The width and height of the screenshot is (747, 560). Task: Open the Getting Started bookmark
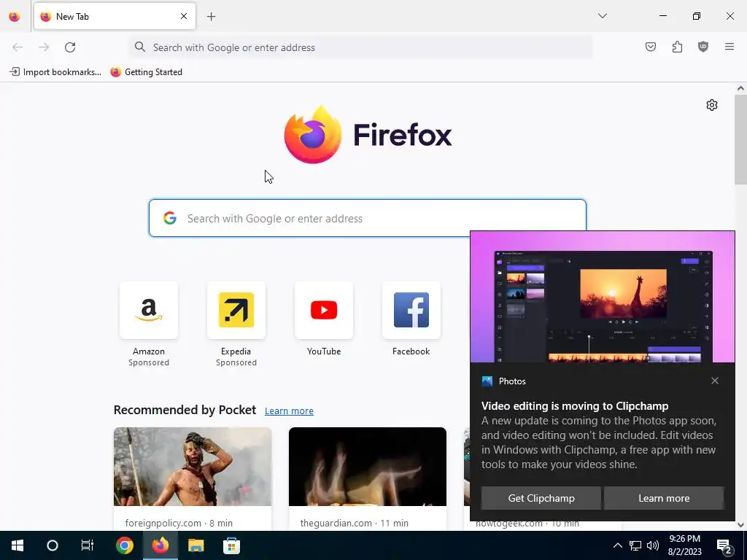coord(146,72)
